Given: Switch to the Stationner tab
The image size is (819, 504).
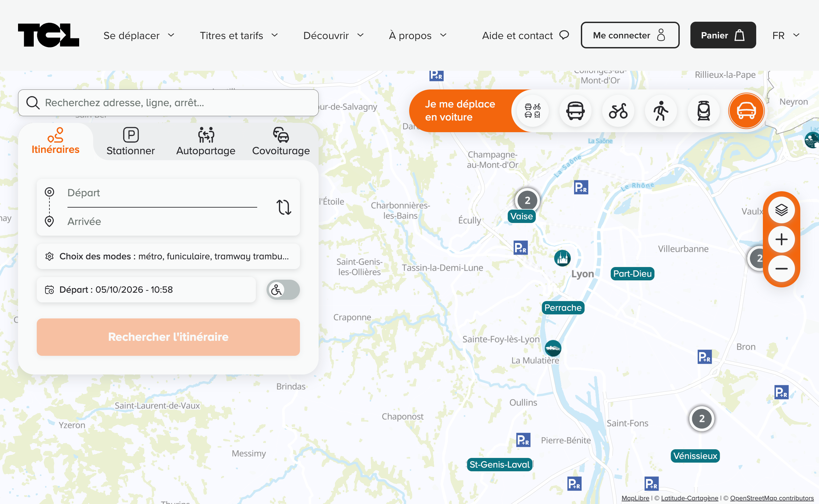Looking at the screenshot, I should point(131,142).
